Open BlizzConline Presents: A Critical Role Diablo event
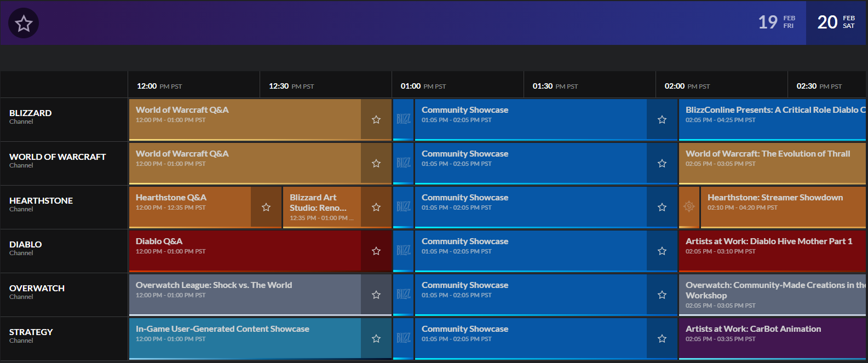Viewport: 868px width, 363px height. [x=773, y=119]
